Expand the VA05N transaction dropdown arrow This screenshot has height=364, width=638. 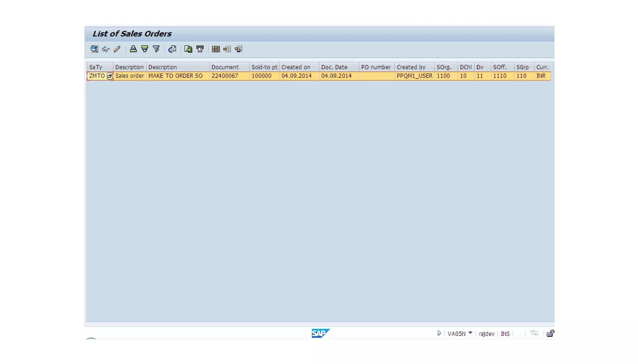tap(470, 333)
